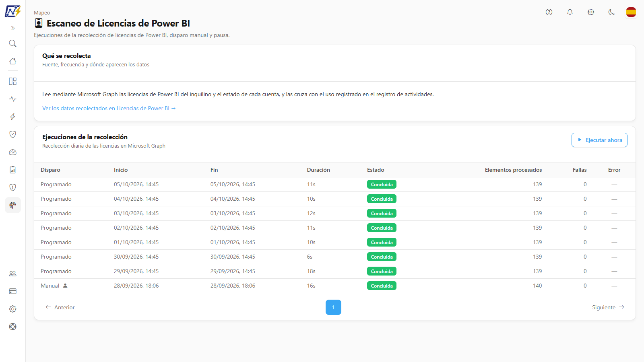Click the Disparo column header
The width and height of the screenshot is (644, 362).
(50, 170)
